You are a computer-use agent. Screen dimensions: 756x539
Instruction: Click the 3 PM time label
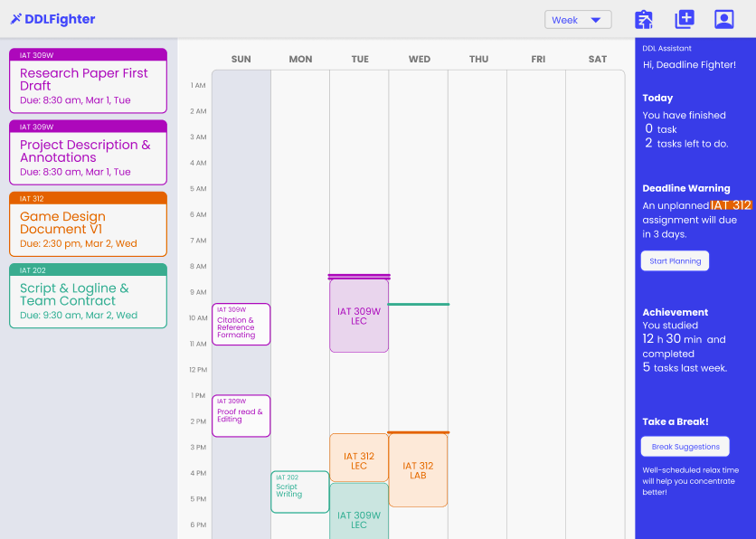[198, 448]
